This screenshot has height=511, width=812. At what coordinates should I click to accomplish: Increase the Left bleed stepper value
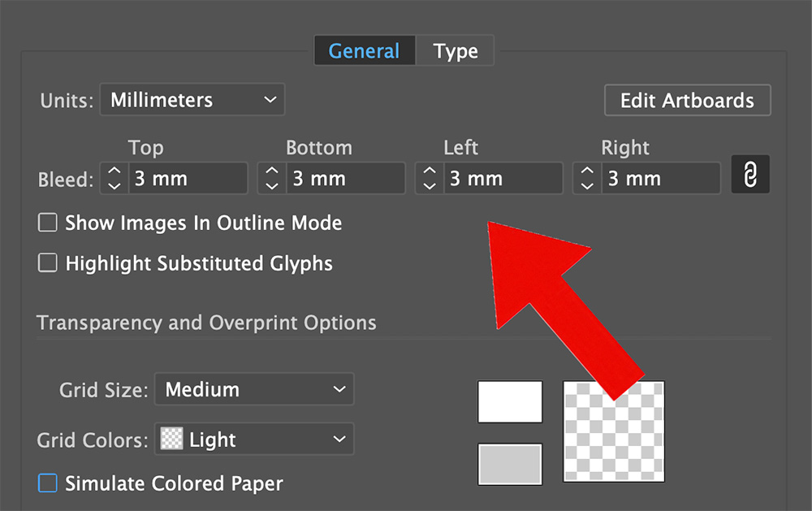pos(430,171)
